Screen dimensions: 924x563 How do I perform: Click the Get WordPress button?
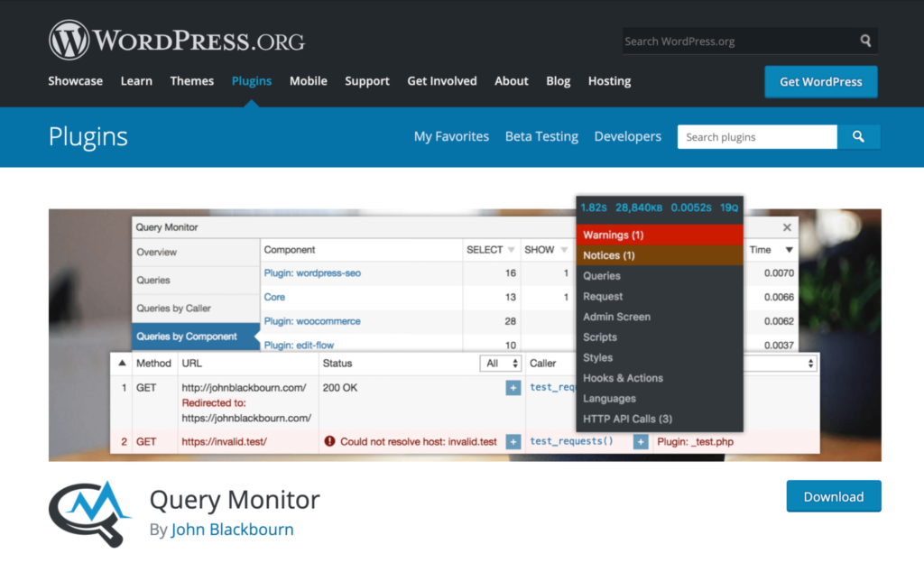click(x=821, y=82)
